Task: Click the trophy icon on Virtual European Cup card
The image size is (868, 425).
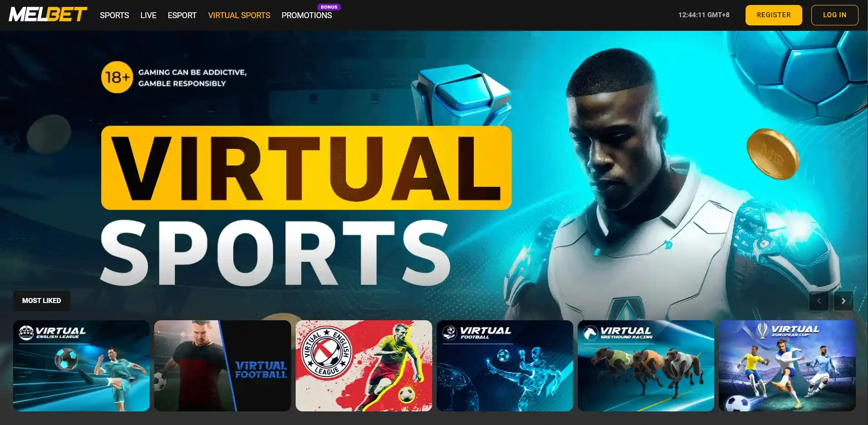Action: tap(762, 331)
